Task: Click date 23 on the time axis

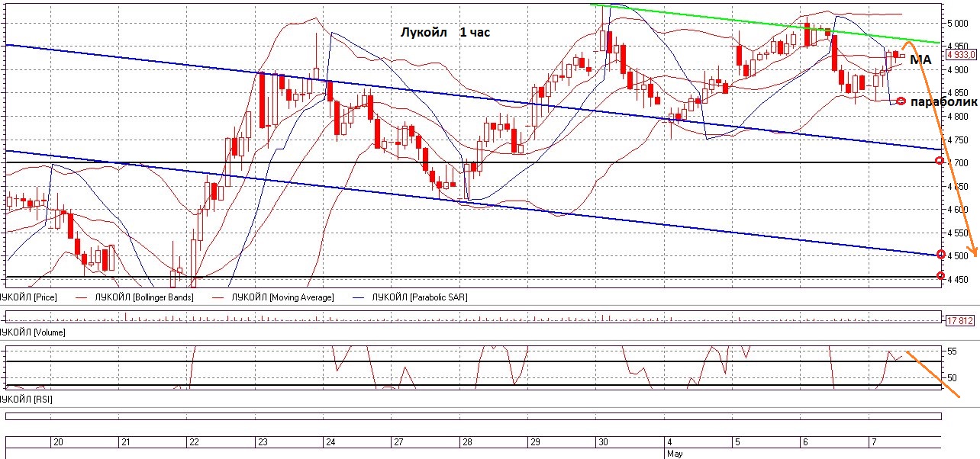Action: pyautogui.click(x=262, y=442)
